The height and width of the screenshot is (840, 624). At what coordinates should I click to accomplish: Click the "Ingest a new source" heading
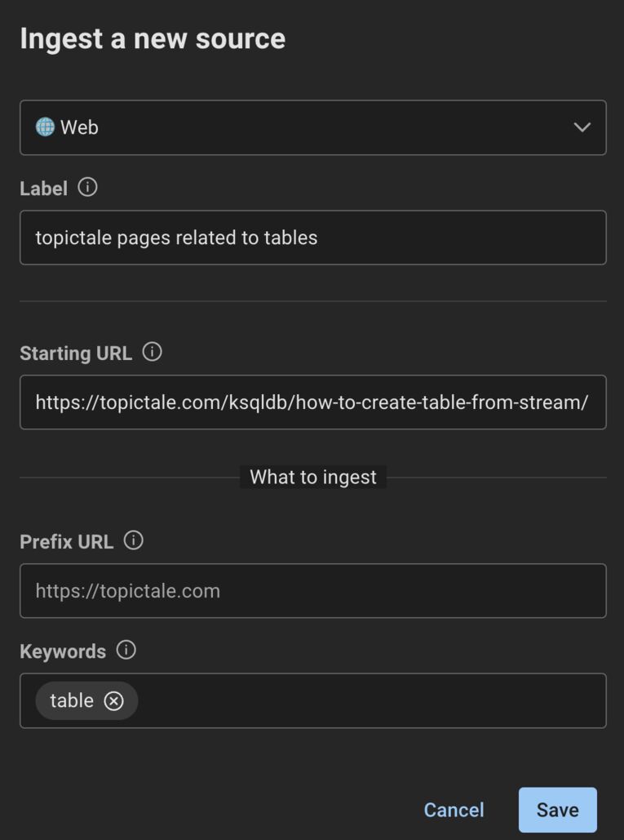[x=153, y=38]
